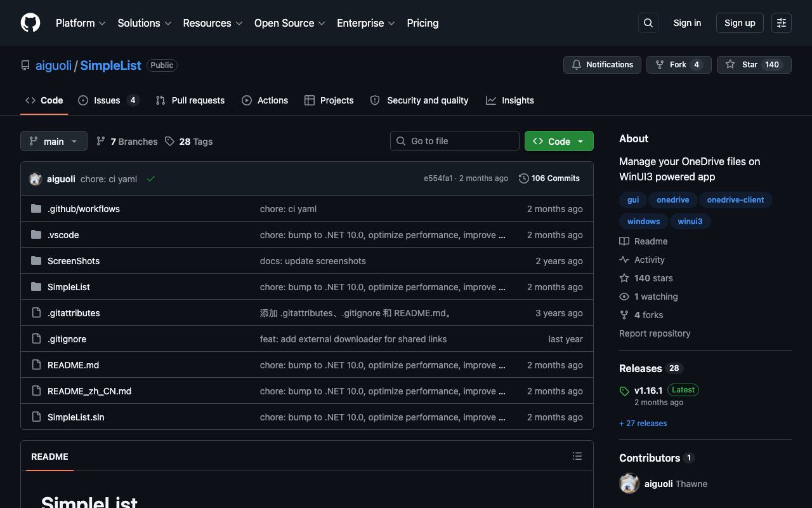
Task: Star the SimpleList repository
Action: [754, 65]
